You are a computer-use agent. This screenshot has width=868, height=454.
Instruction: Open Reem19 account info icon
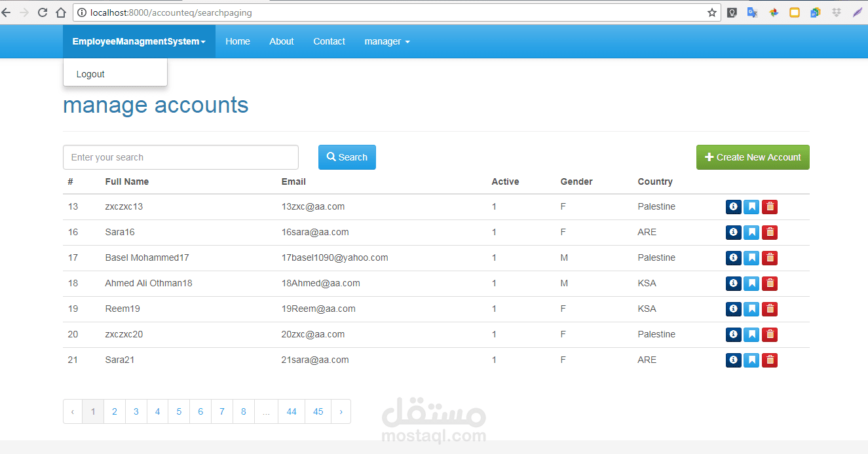[x=734, y=309]
